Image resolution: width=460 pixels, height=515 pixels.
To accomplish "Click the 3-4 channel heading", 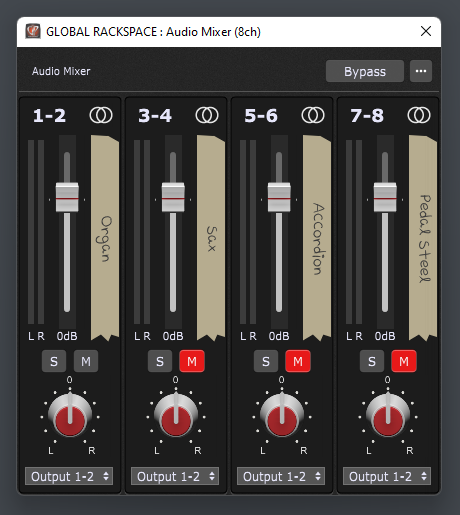I will tap(155, 116).
